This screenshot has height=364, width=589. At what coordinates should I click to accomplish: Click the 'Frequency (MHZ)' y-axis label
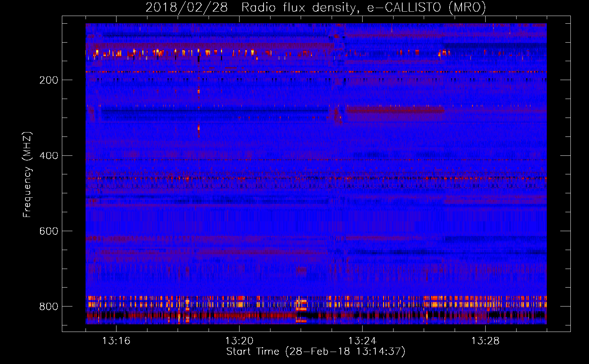tap(27, 175)
